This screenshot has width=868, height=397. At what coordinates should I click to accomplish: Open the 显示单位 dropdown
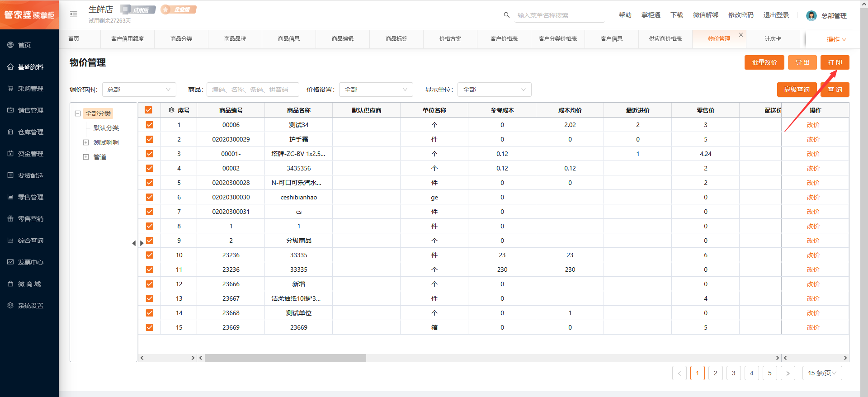495,90
